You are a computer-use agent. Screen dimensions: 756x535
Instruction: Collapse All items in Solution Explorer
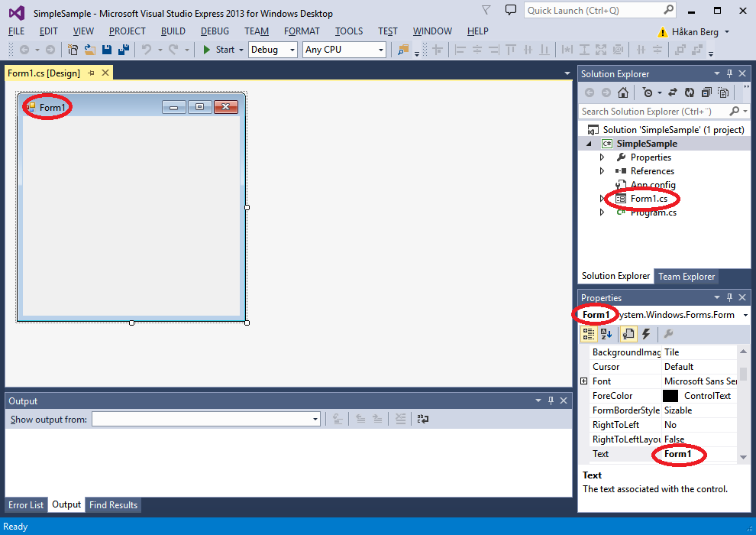706,92
